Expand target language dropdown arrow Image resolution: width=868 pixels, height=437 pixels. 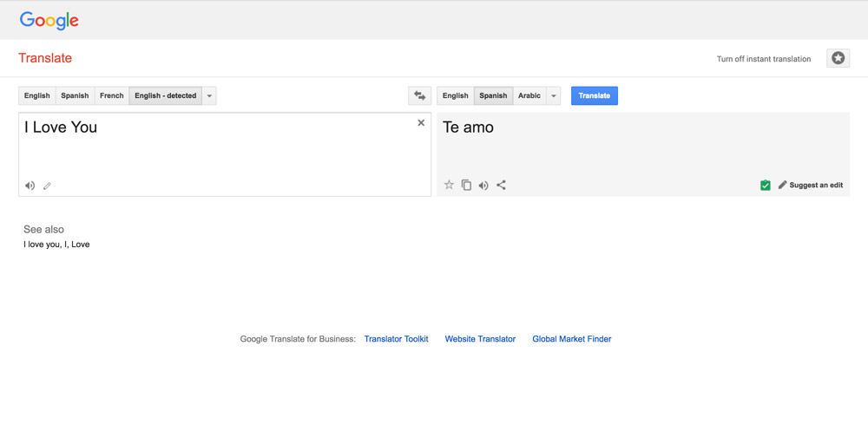[x=553, y=95]
